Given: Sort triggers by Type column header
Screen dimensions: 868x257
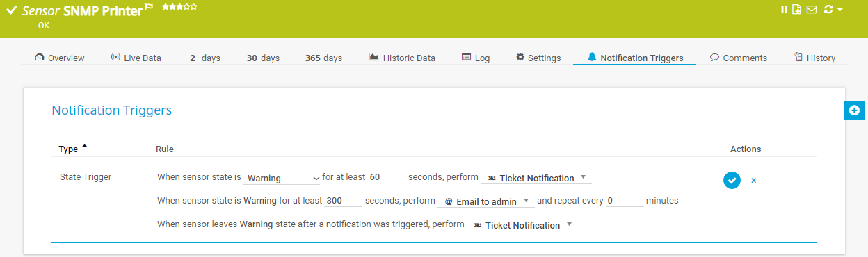Looking at the screenshot, I should pyautogui.click(x=68, y=149).
